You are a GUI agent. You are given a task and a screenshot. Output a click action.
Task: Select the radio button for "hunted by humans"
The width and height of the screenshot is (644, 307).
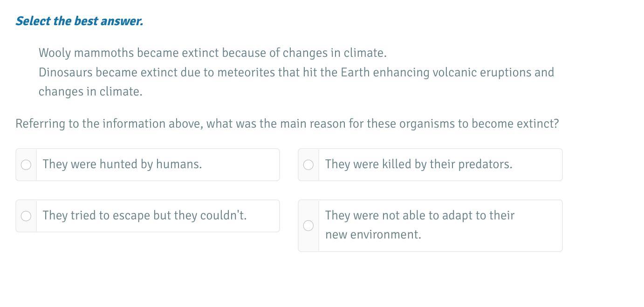coord(26,165)
